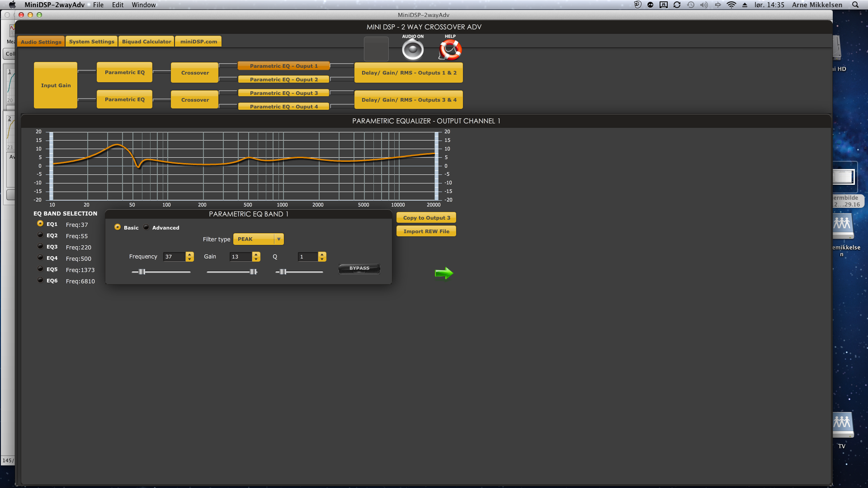Select EQ3 band radio button

tap(40, 246)
